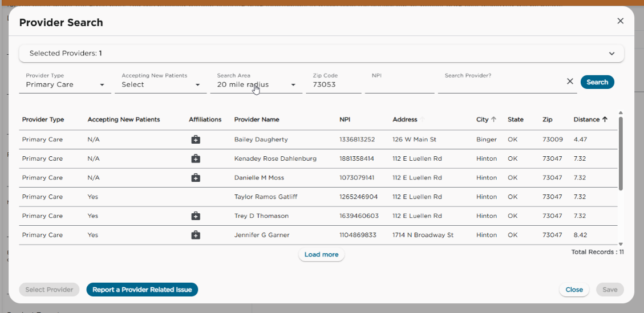Click NPI 1639460603
The image size is (644, 313).
(x=359, y=216)
